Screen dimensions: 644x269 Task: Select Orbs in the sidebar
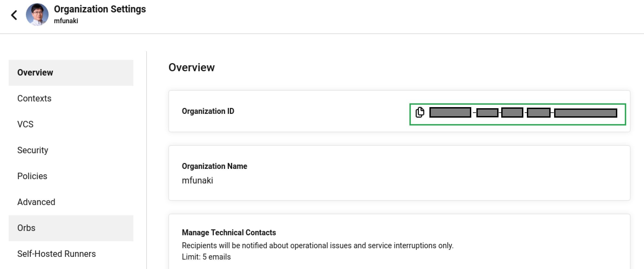71,228
